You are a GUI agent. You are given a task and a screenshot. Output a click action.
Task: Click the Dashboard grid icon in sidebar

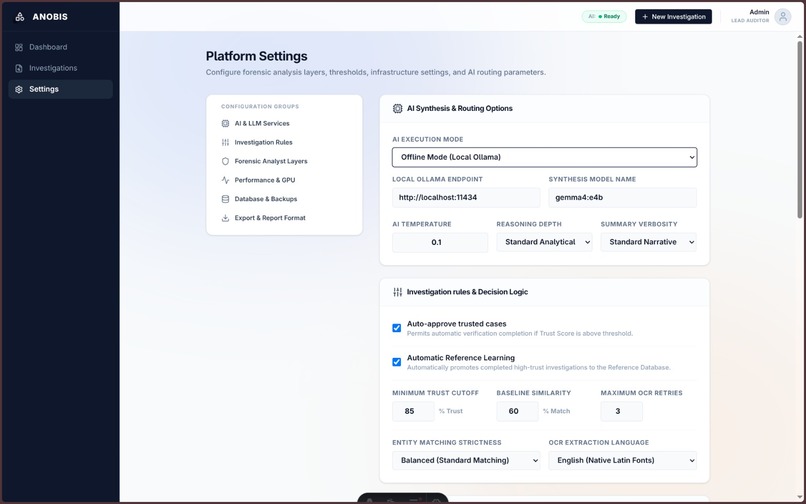pos(19,47)
